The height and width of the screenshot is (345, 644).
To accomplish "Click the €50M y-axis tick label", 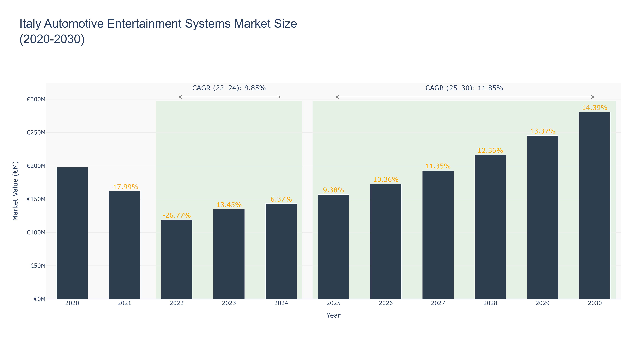I will [38, 266].
